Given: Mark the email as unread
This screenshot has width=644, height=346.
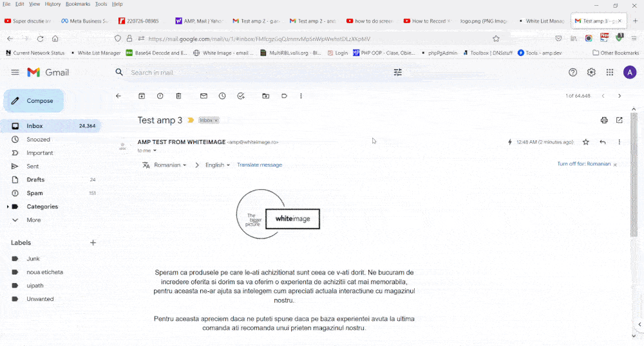Looking at the screenshot, I should [204, 96].
